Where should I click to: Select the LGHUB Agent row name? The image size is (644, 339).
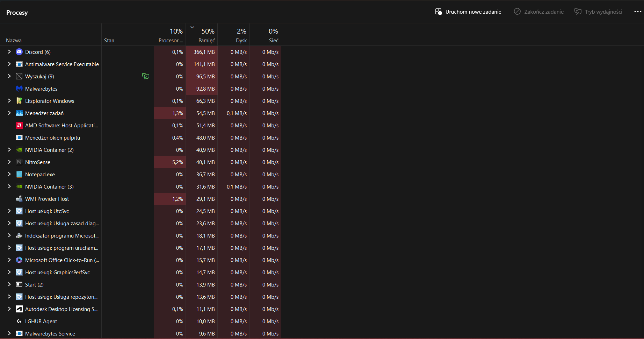(x=41, y=322)
